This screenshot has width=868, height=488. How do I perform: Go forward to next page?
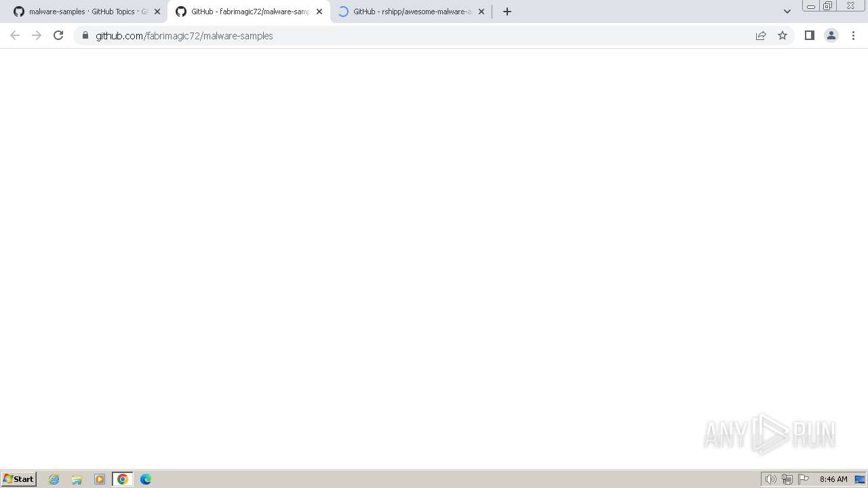pos(37,35)
